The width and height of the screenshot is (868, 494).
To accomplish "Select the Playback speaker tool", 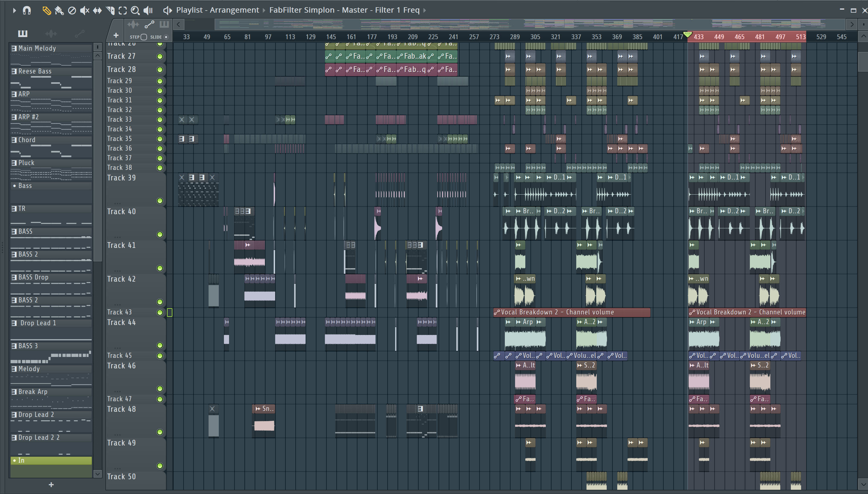I will click(148, 11).
